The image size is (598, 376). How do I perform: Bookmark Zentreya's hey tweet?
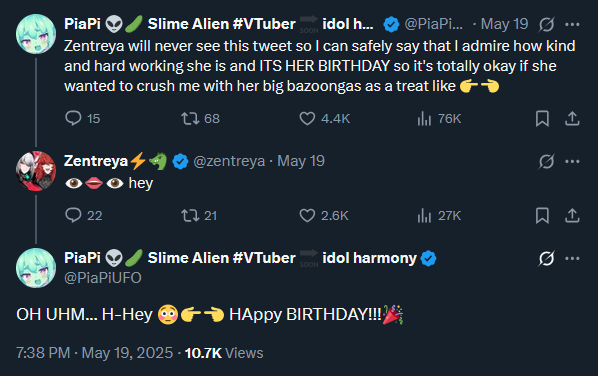(x=542, y=215)
